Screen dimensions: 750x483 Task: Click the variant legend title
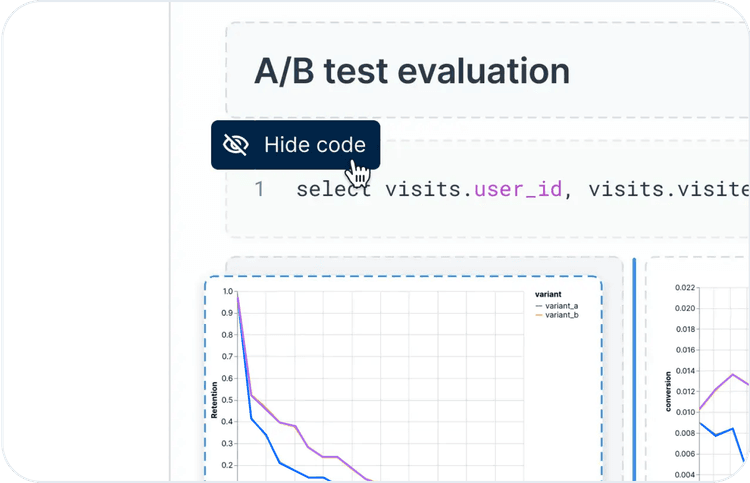(550, 295)
